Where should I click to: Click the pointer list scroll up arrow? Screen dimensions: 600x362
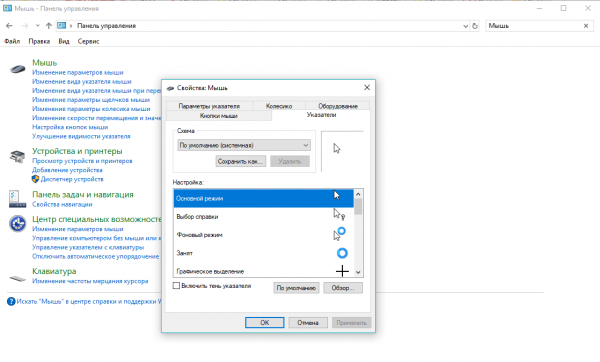[358, 194]
